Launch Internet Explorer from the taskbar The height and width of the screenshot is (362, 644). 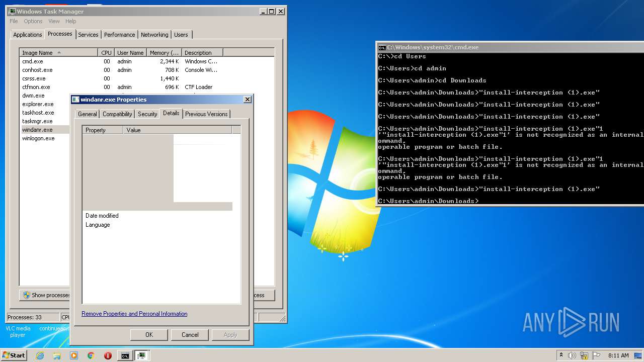[x=40, y=355]
